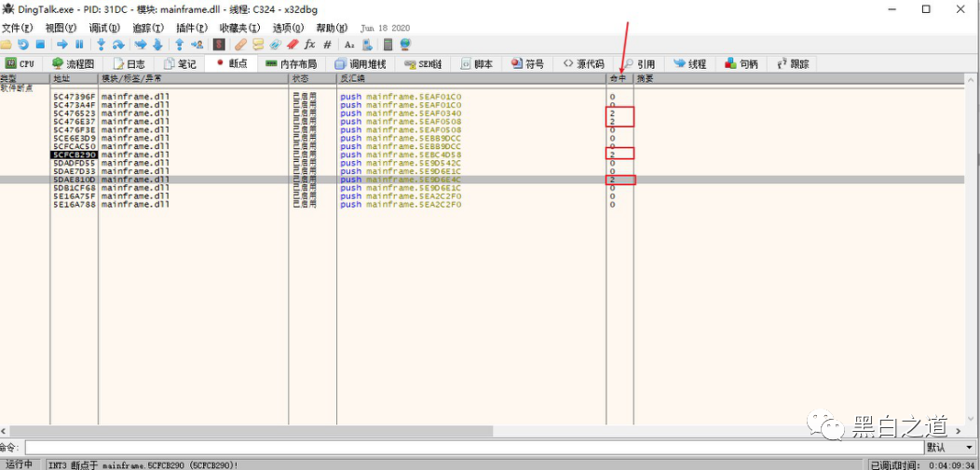Show Bookmarks via red bookmark icon
980x470 pixels.
(293, 45)
